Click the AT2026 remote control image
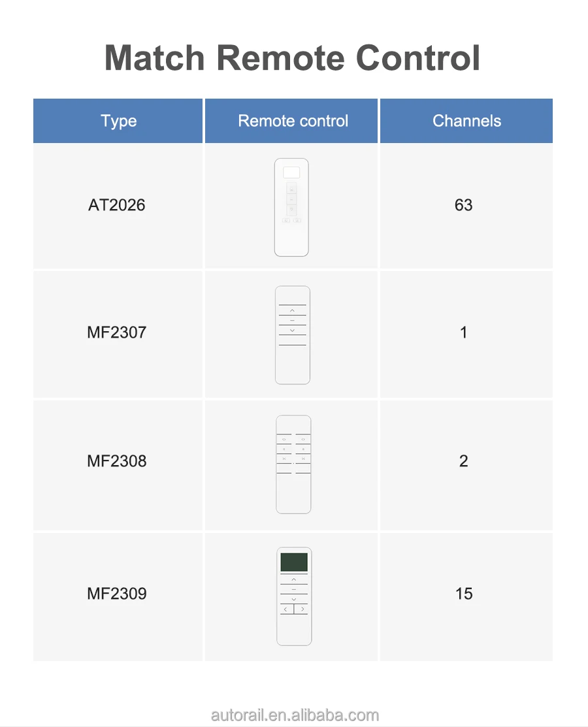The image size is (588, 727). pyautogui.click(x=291, y=207)
